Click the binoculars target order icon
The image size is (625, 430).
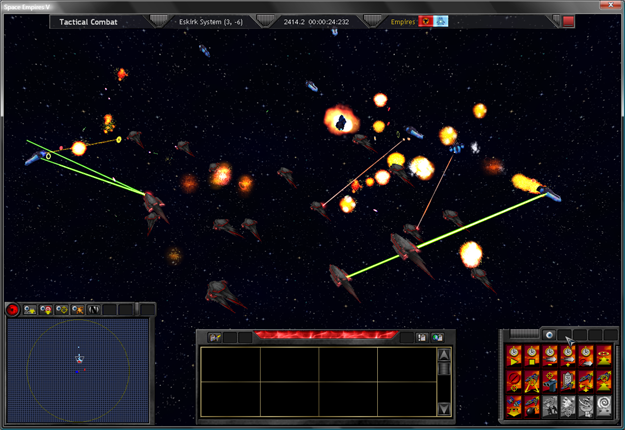pyautogui.click(x=550, y=381)
